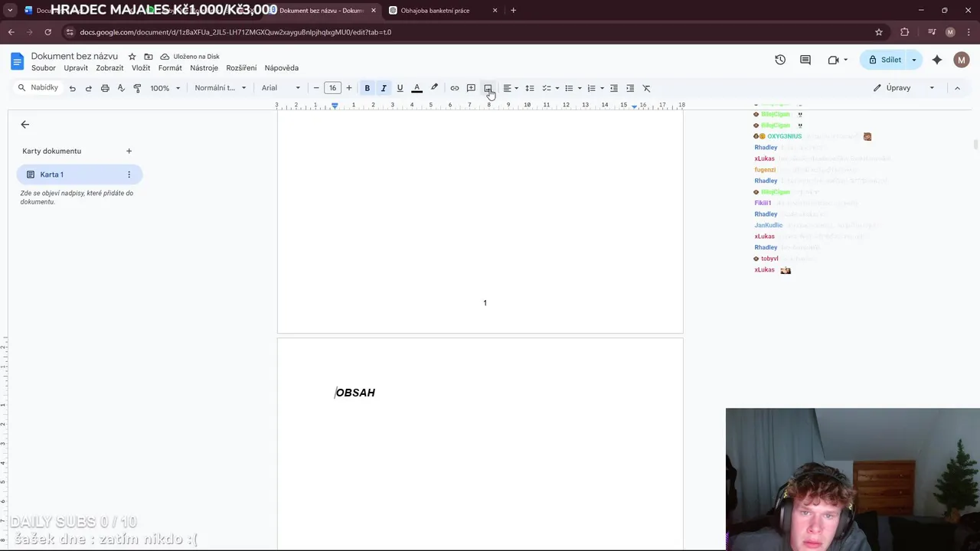Open the Upravit menu
This screenshot has height=551, width=980.
[76, 68]
